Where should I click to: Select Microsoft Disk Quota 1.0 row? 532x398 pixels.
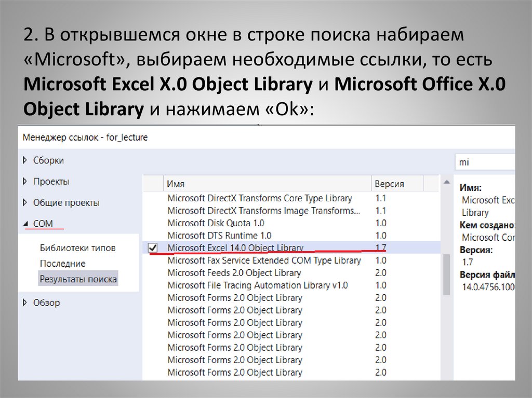pos(291,223)
